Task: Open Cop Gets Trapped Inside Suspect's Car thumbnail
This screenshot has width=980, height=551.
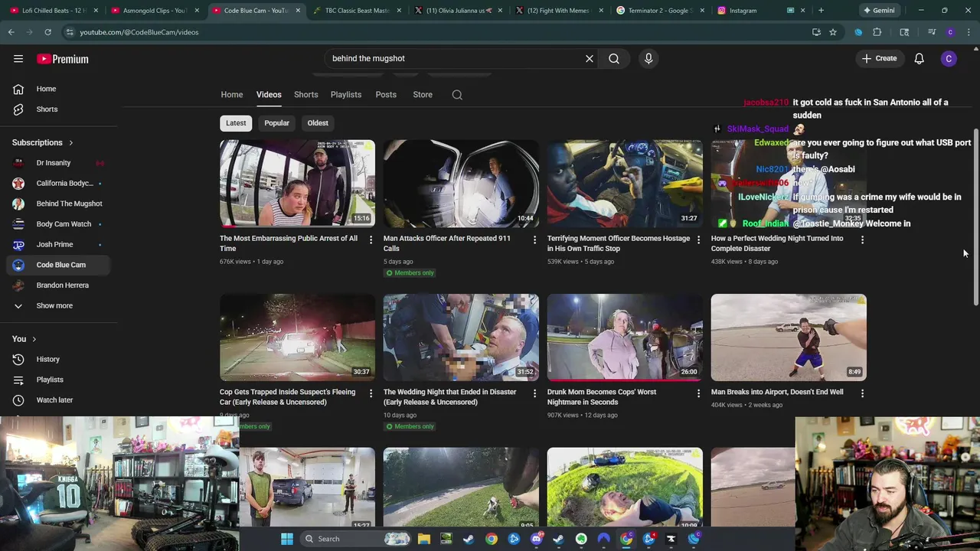Action: pyautogui.click(x=297, y=337)
